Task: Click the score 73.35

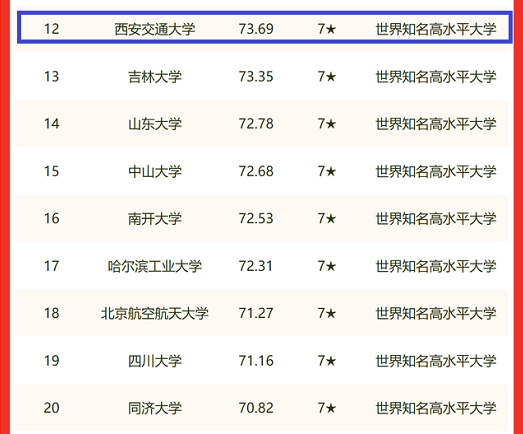Action: (x=256, y=76)
